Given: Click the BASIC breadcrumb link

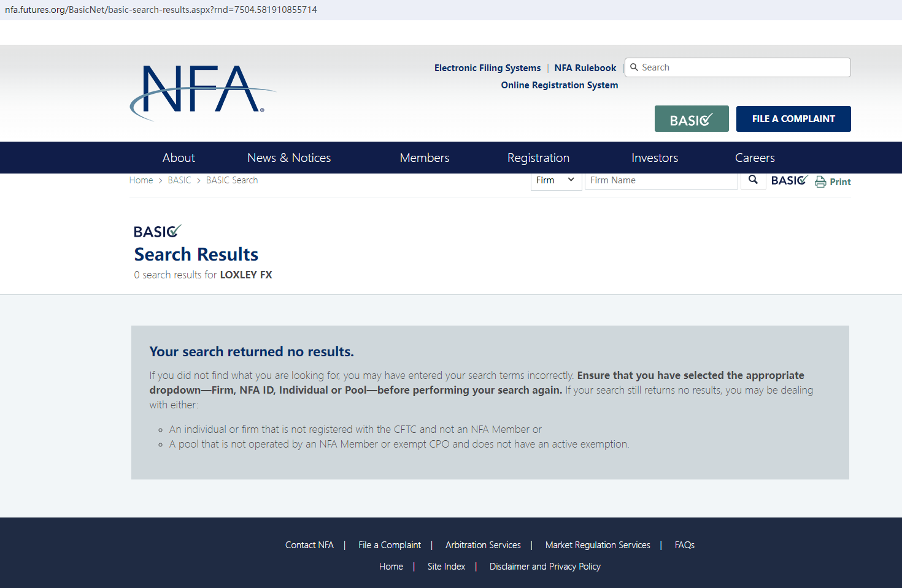Looking at the screenshot, I should coord(180,180).
